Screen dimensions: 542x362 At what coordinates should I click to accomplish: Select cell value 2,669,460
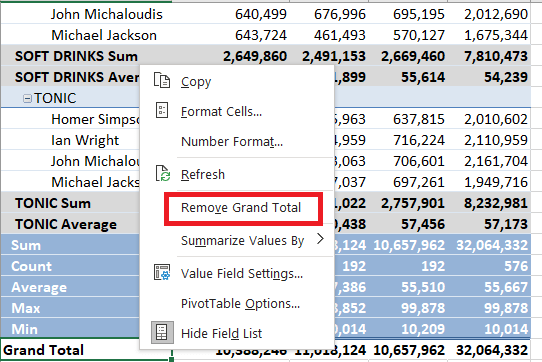(x=413, y=56)
